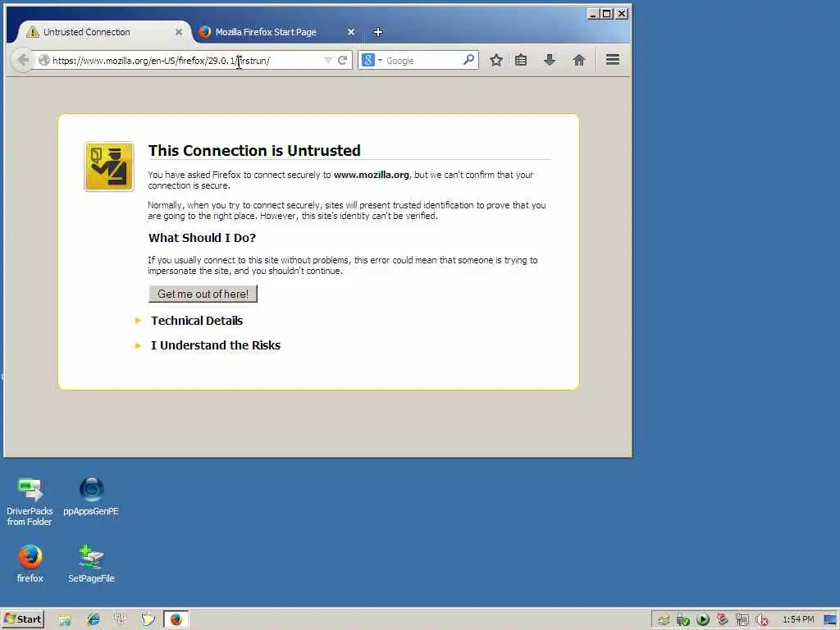This screenshot has width=840, height=630.
Task: Reload the current page
Action: (342, 61)
